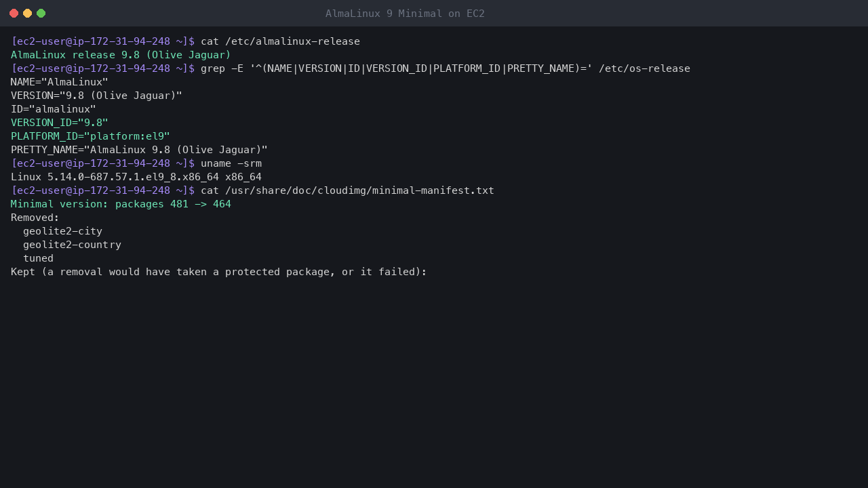Click the 'geolite2-city' package entry
Image resolution: width=868 pixels, height=488 pixels.
(x=62, y=231)
